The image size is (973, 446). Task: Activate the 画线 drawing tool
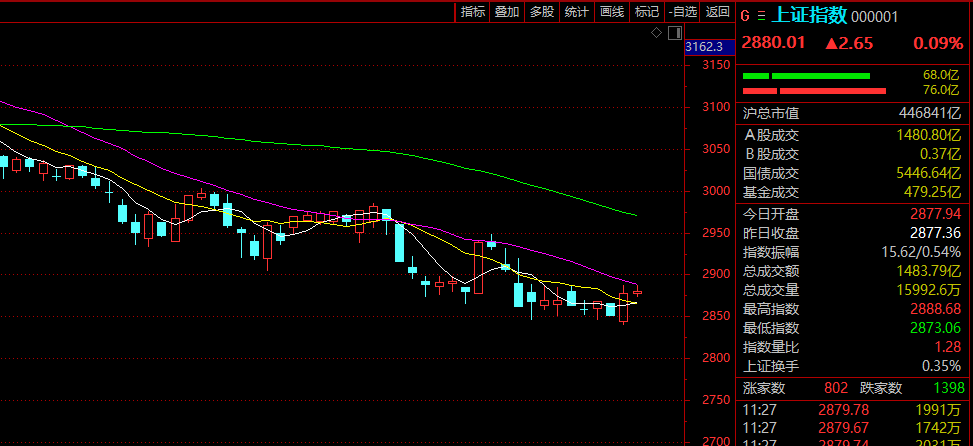[612, 12]
